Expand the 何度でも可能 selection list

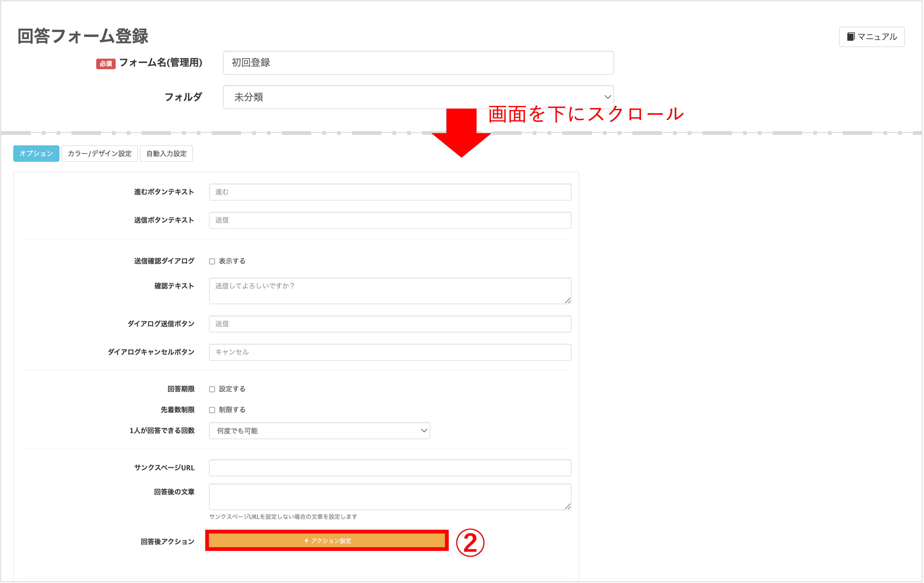319,430
